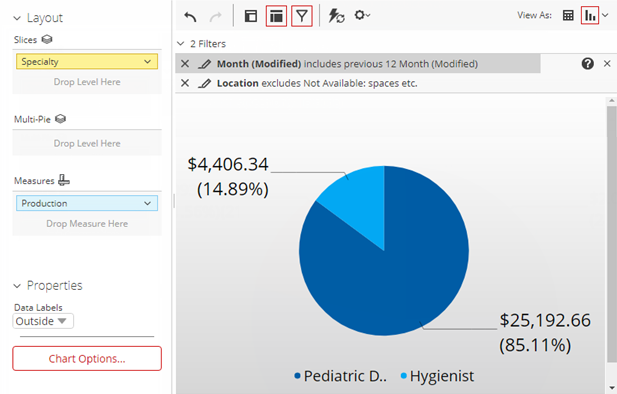Click the Multi-Pie cube icon

(60, 118)
